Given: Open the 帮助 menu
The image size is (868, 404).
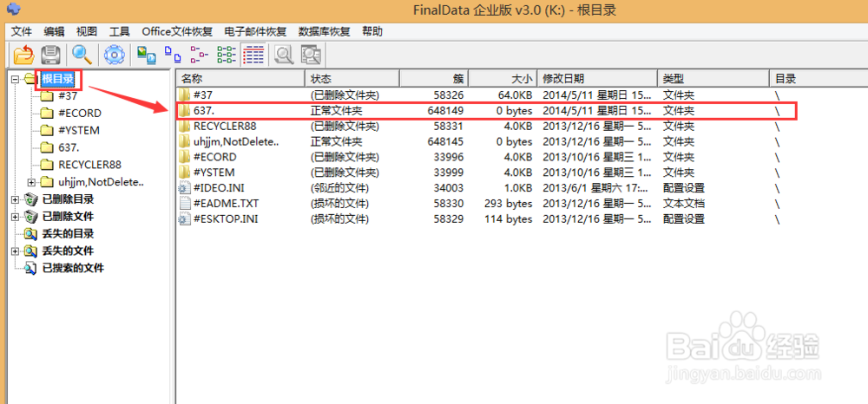Looking at the screenshot, I should click(x=372, y=31).
